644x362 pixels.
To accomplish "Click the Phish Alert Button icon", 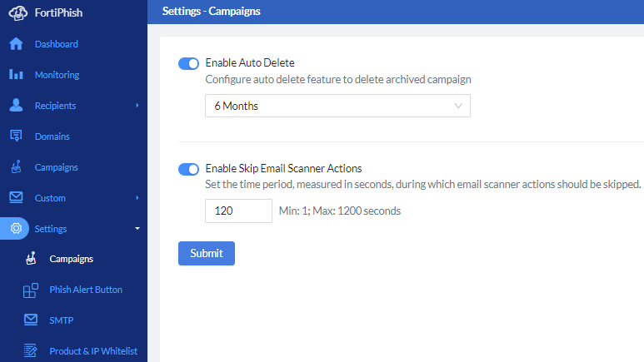I will coord(31,290).
